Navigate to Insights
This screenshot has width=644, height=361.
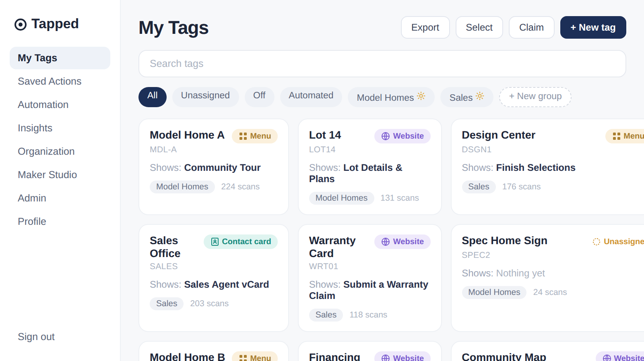60,128
